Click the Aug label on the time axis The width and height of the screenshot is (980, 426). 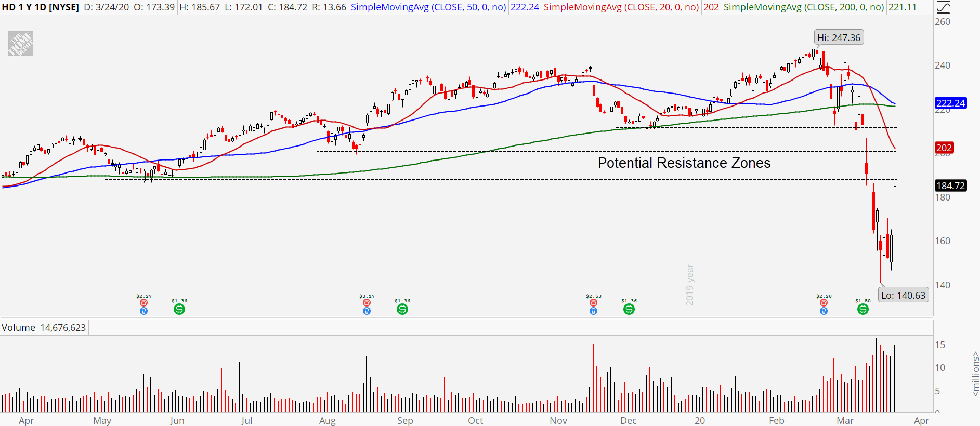(328, 421)
